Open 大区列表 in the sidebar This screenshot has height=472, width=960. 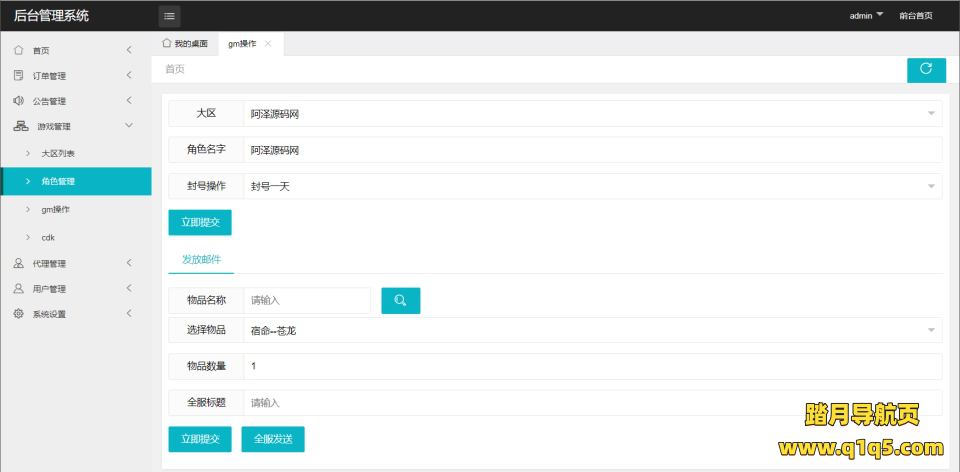click(58, 154)
